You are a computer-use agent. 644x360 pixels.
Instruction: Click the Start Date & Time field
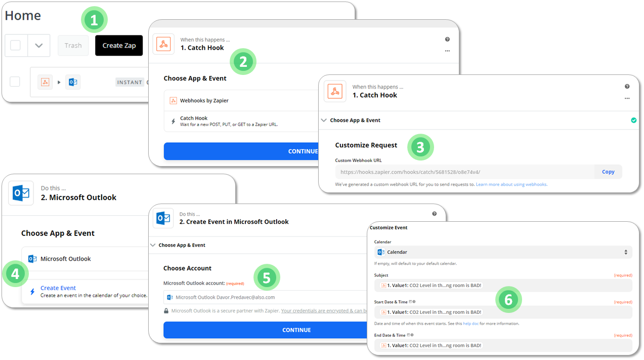[x=503, y=312]
